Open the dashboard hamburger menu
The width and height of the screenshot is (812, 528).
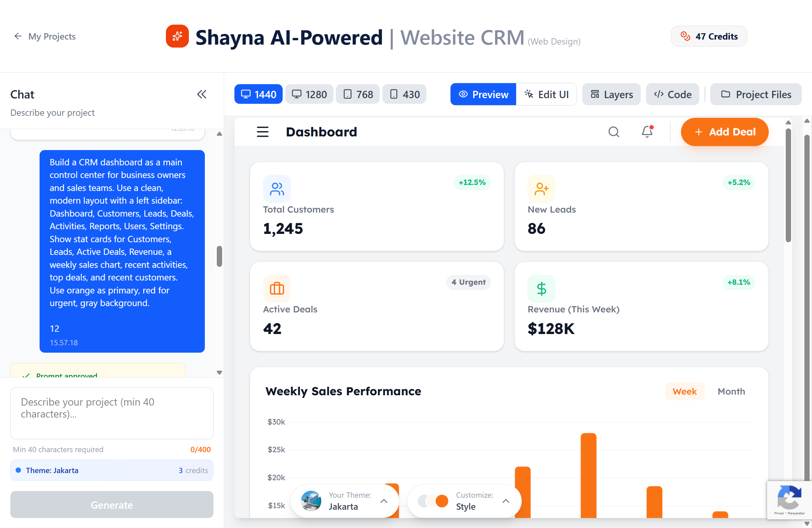coord(262,132)
